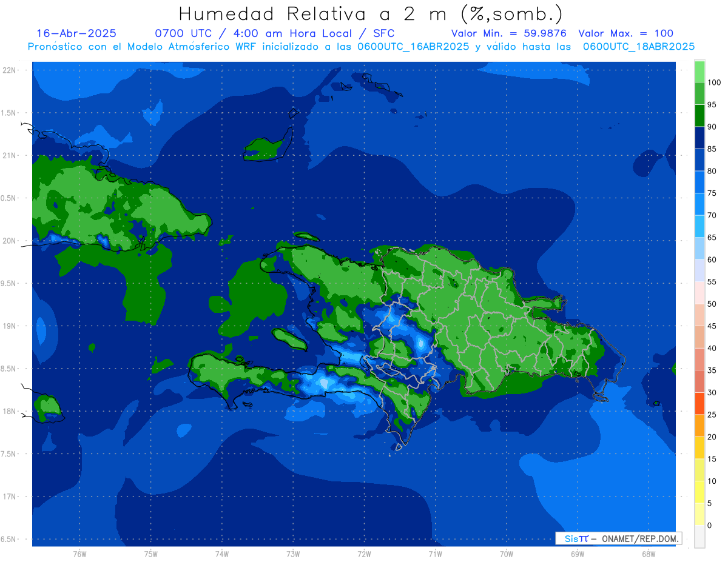
Task: Click the 'Valor Max. = 100' readout
Action: point(625,34)
